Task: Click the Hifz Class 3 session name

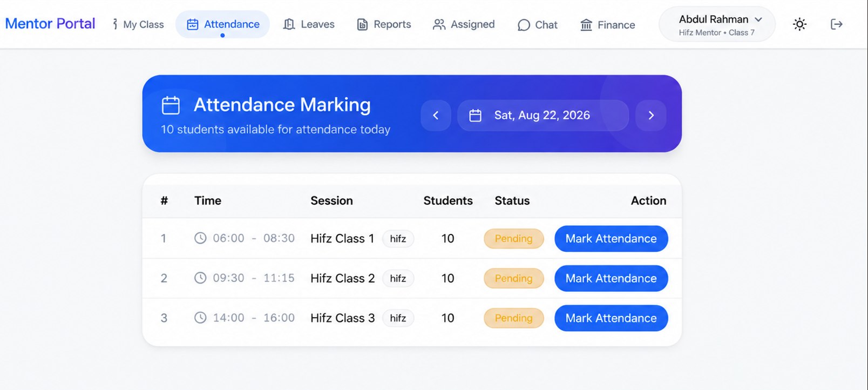Action: pos(342,318)
